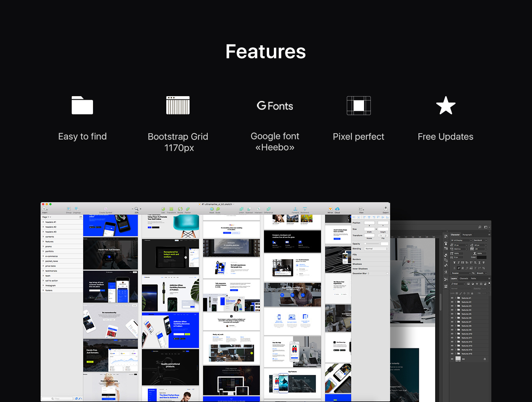Toggle visibility of features #8 layer
The width and height of the screenshot is (532, 402).
coord(452,326)
